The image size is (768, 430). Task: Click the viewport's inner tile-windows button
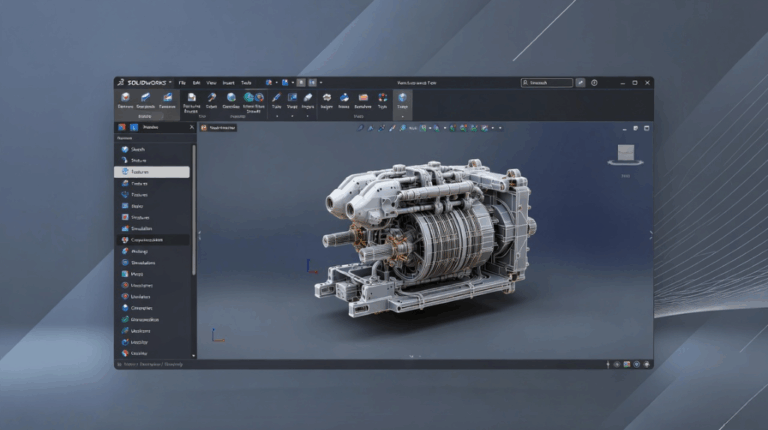[635, 128]
